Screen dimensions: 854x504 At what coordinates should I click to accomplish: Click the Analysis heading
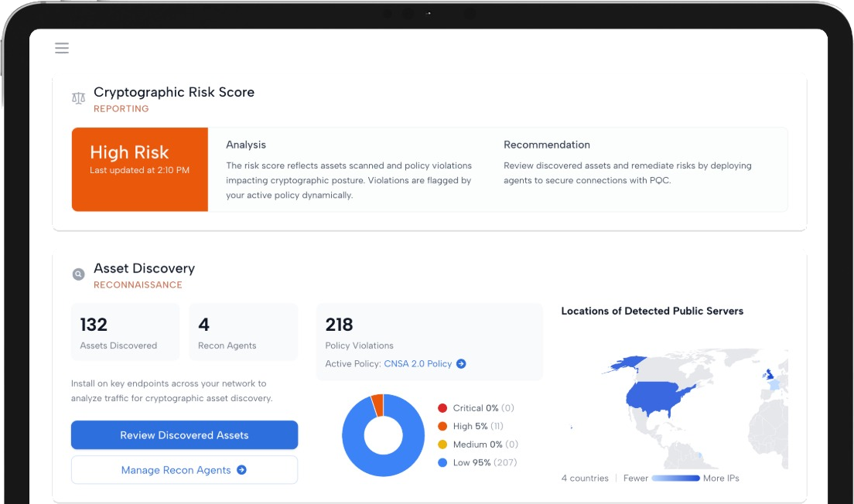[x=246, y=145]
